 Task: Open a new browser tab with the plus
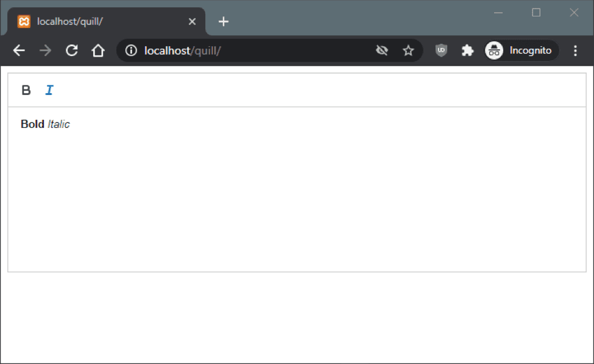point(223,21)
